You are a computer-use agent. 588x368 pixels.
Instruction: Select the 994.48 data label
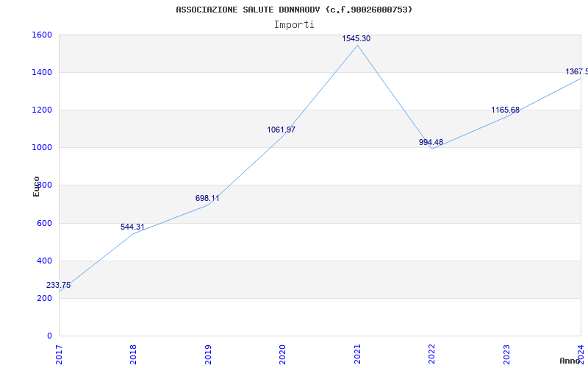(x=431, y=142)
